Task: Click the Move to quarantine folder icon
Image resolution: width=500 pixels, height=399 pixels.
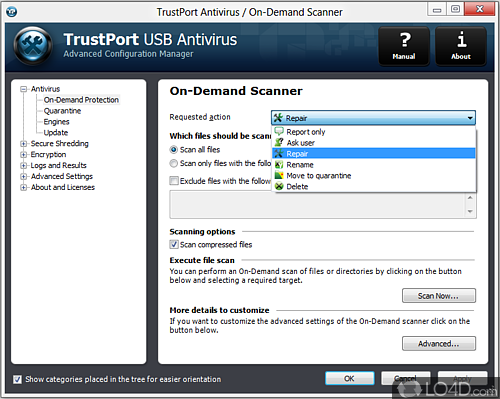Action: (279, 175)
